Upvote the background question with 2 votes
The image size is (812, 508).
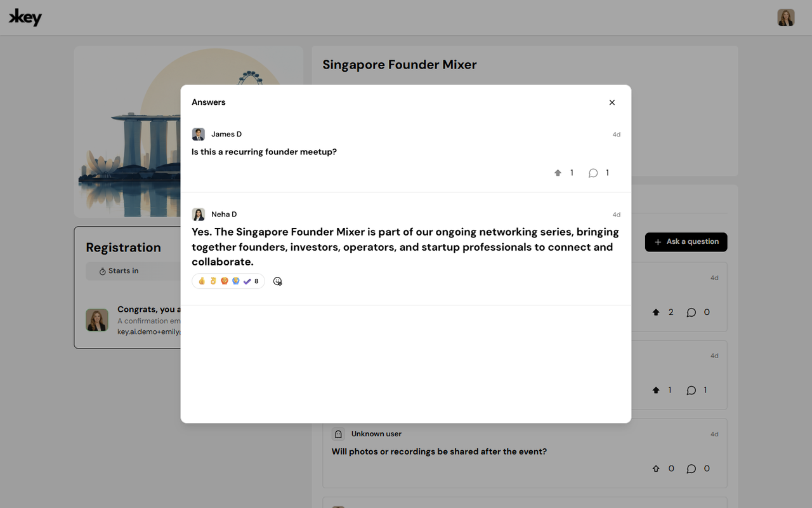point(656,312)
